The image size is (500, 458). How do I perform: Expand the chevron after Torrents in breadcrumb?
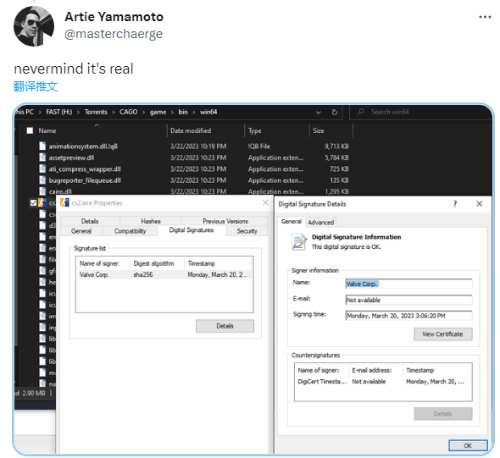(x=113, y=112)
